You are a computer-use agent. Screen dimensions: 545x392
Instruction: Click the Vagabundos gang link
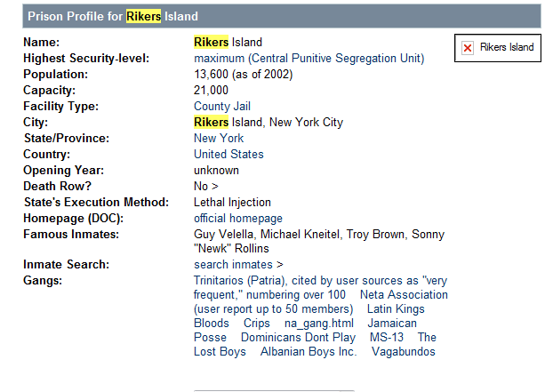coord(404,352)
